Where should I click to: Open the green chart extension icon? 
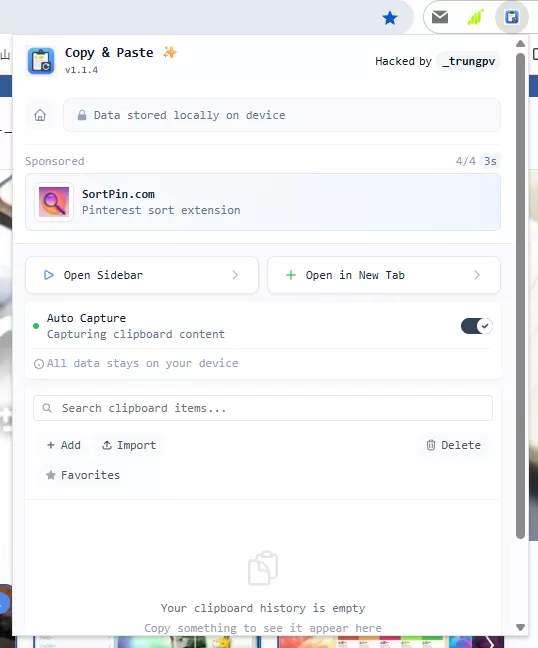[476, 17]
